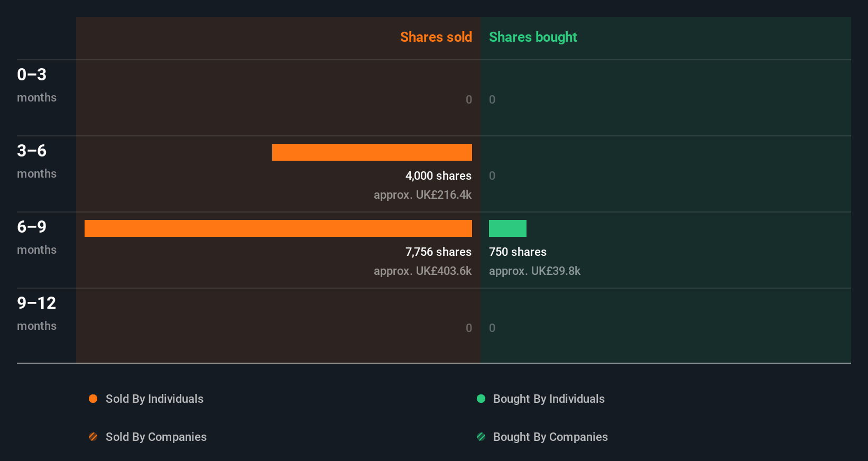Click the approx. UK£39.8k value
Viewport: 868px width, 461px height.
(534, 271)
